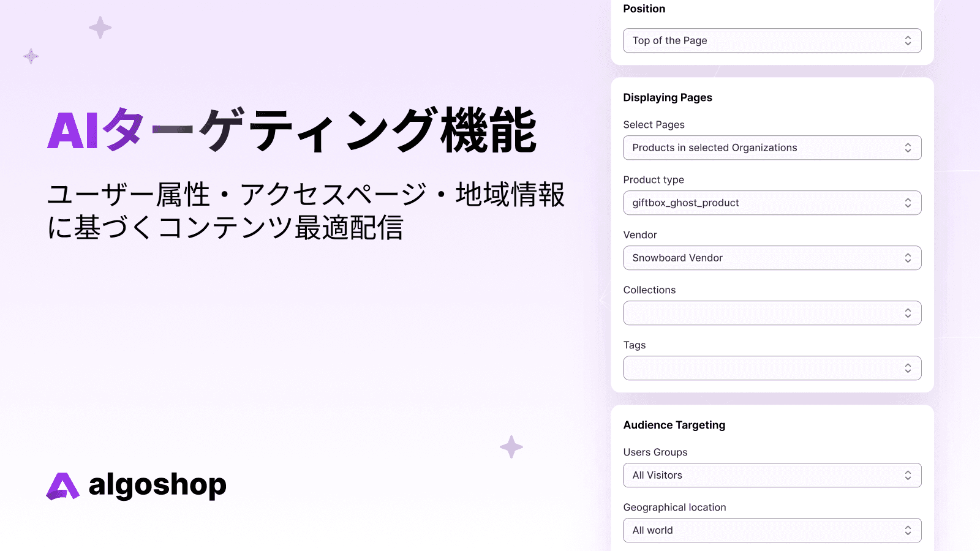The height and width of the screenshot is (551, 980).
Task: Click the Geographical location label
Action: [674, 508]
